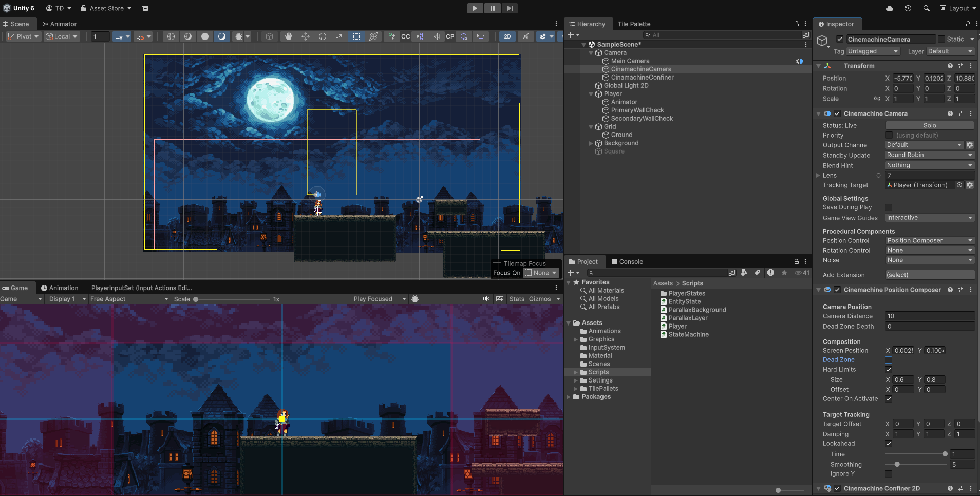
Task: Expand the Background object in Hierarchy
Action: (591, 143)
